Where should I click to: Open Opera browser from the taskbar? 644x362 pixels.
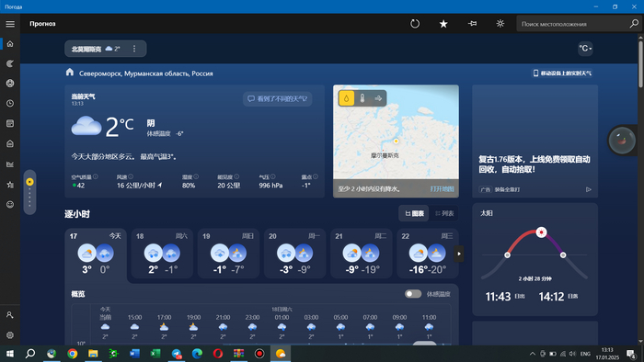[218, 354]
